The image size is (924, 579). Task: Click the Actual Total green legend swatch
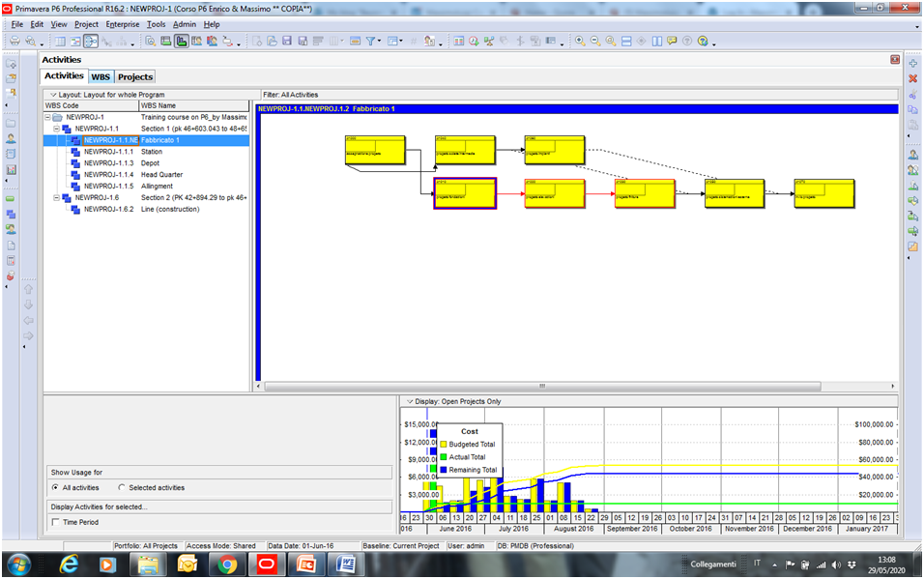[x=444, y=457]
